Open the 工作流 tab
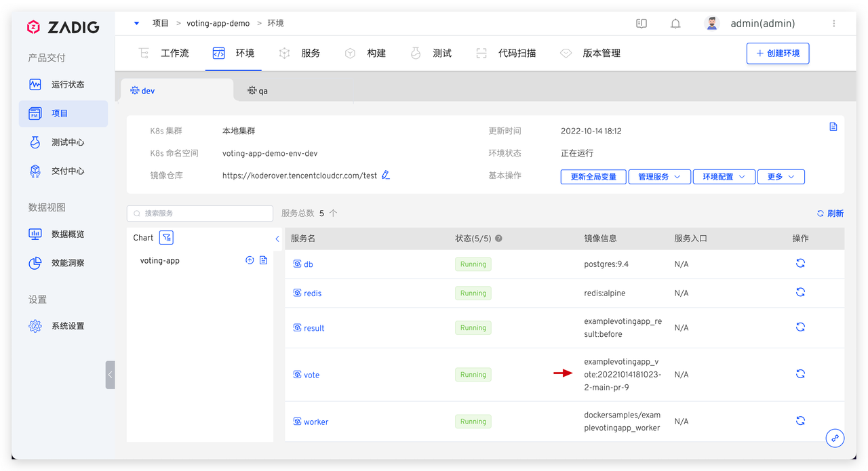The height and width of the screenshot is (471, 868). pos(175,52)
